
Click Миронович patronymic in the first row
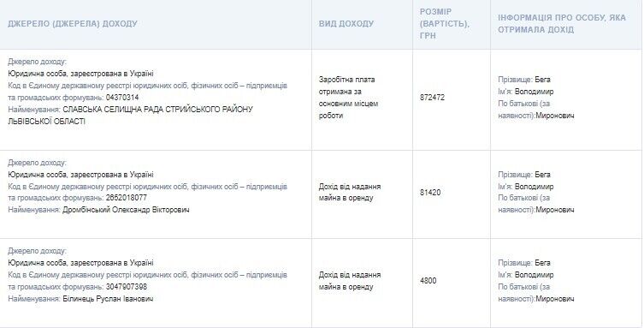tap(555, 116)
